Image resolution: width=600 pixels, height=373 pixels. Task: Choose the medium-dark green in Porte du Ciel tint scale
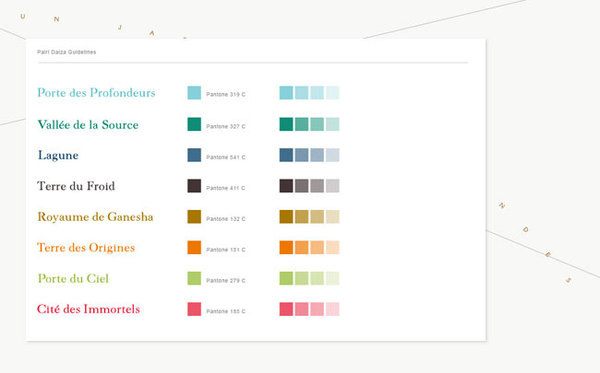302,278
